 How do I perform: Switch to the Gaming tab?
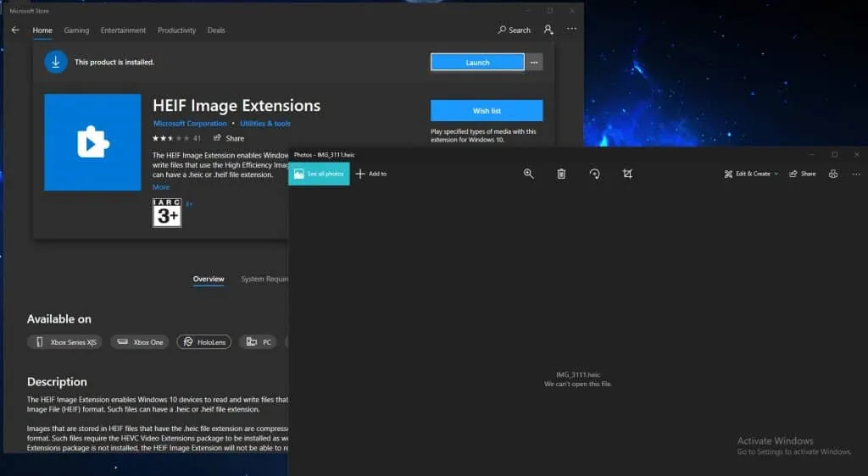click(76, 30)
